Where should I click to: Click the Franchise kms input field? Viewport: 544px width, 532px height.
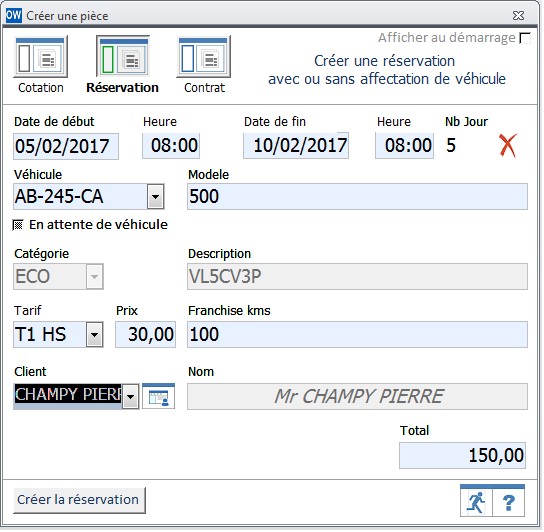[x=358, y=335]
